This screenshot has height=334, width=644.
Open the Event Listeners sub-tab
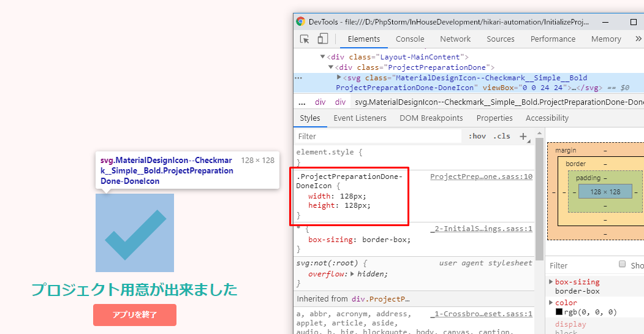(x=360, y=118)
